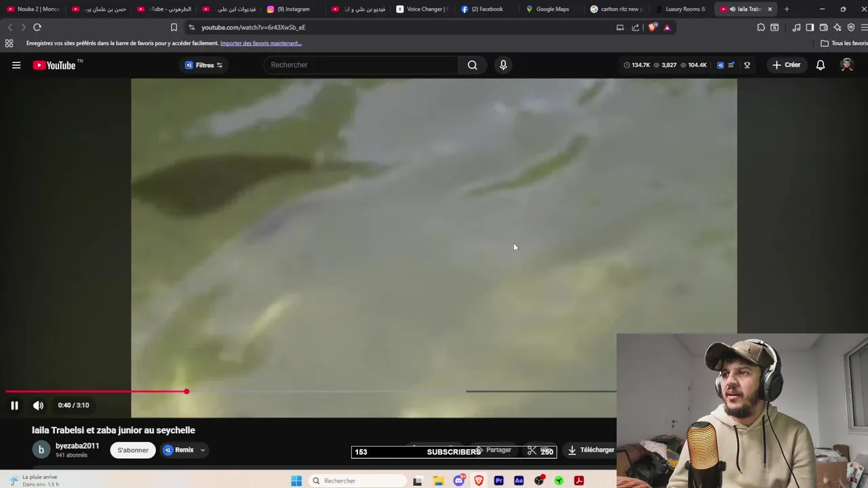Open the apps grid icon in bookmarks bar

click(9, 43)
